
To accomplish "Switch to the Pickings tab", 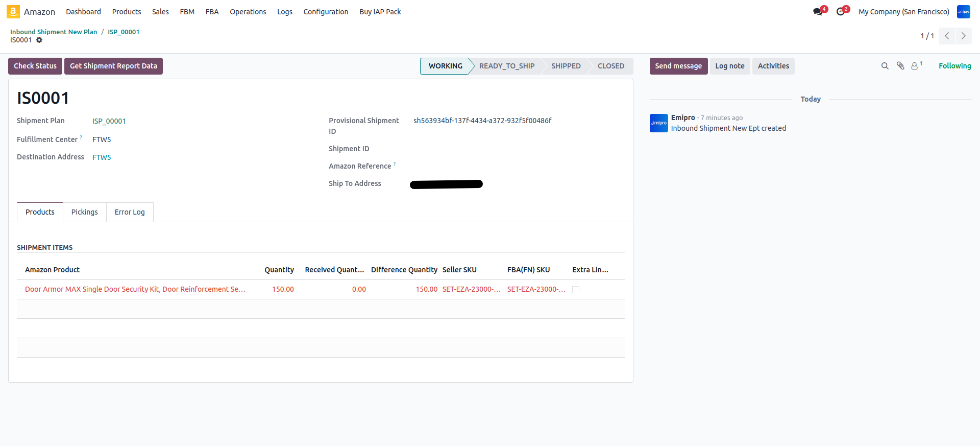I will [x=84, y=212].
